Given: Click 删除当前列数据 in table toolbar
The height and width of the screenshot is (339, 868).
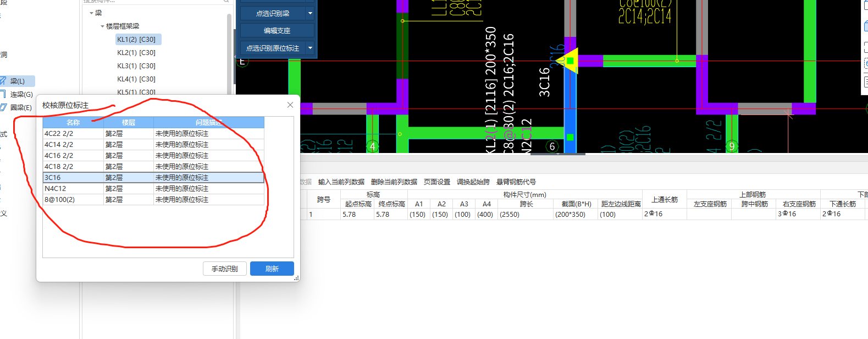Looking at the screenshot, I should tap(394, 182).
